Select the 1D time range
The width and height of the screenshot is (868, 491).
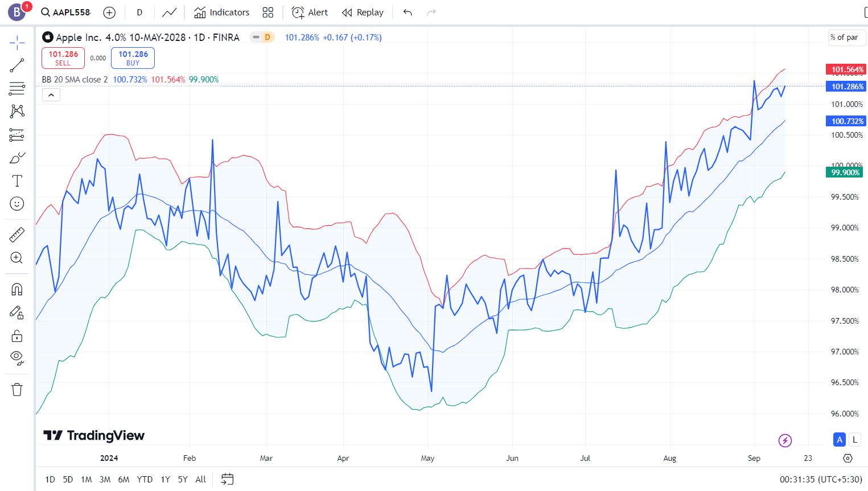pyautogui.click(x=50, y=480)
